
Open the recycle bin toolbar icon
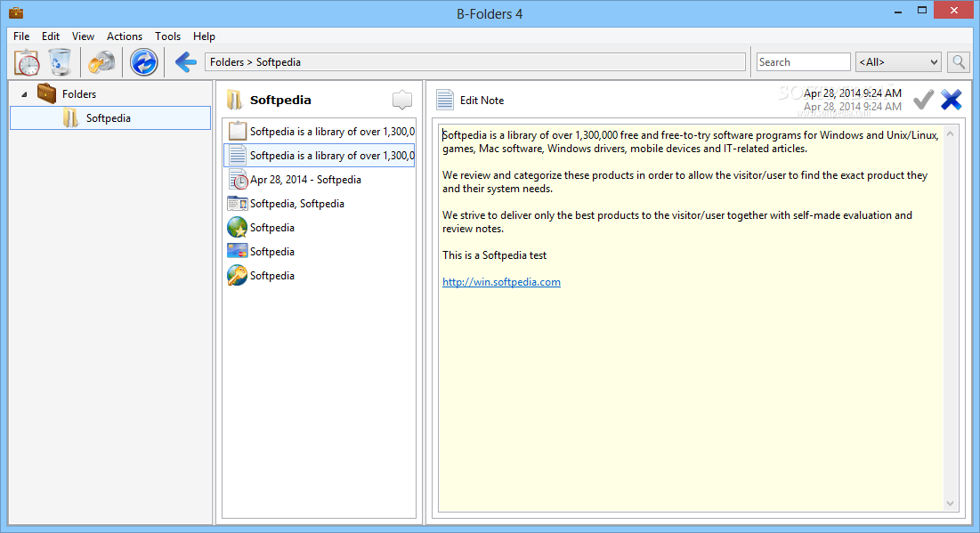tap(60, 62)
